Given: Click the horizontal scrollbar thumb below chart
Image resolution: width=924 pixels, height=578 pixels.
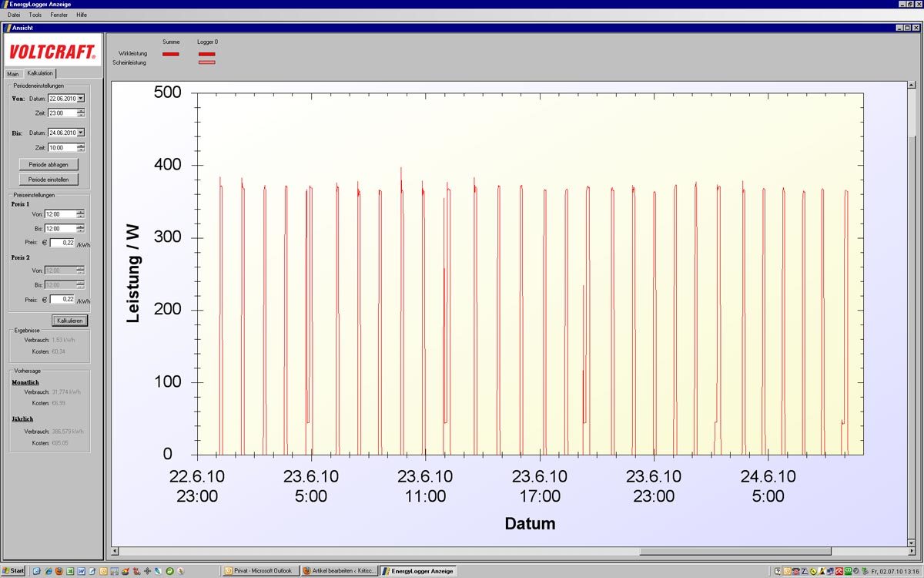Looking at the screenshot, I should pos(735,552).
